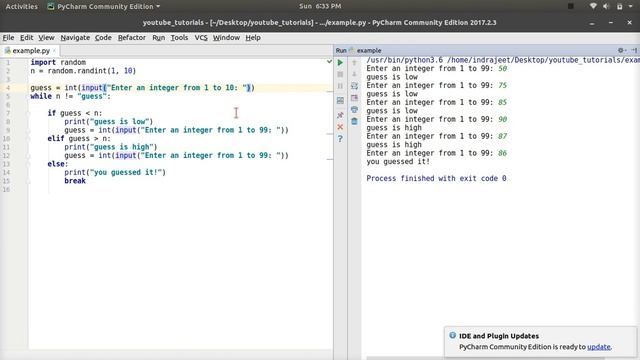Click the Wi-Fi network icon in system tray
The width and height of the screenshot is (640, 360).
593,6
